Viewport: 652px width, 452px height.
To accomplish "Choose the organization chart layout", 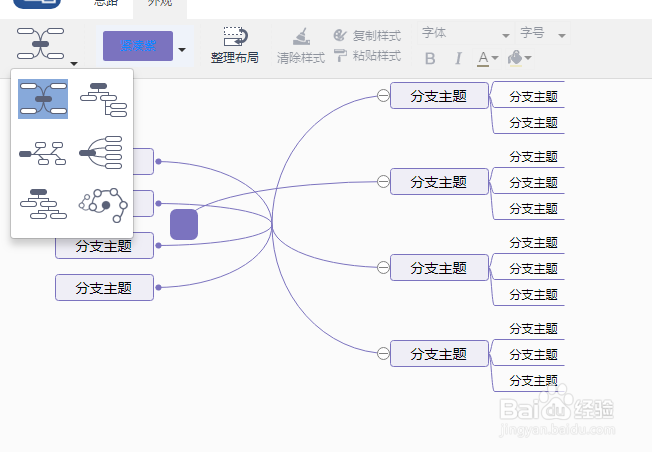I will pos(43,204).
